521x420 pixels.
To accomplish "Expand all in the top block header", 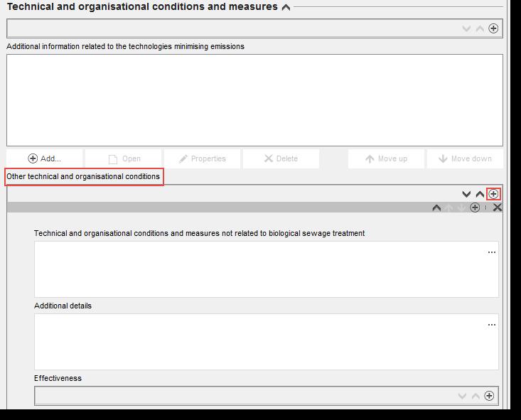I will pyautogui.click(x=466, y=28).
